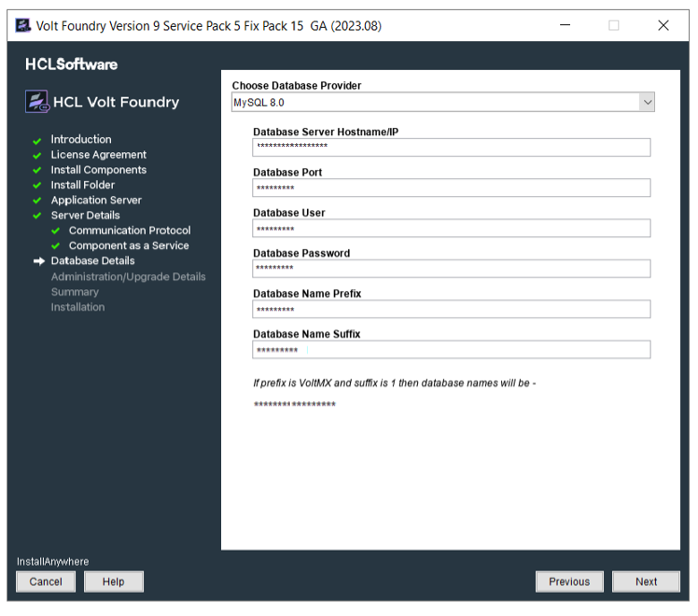Select the Install Components step

[98, 170]
